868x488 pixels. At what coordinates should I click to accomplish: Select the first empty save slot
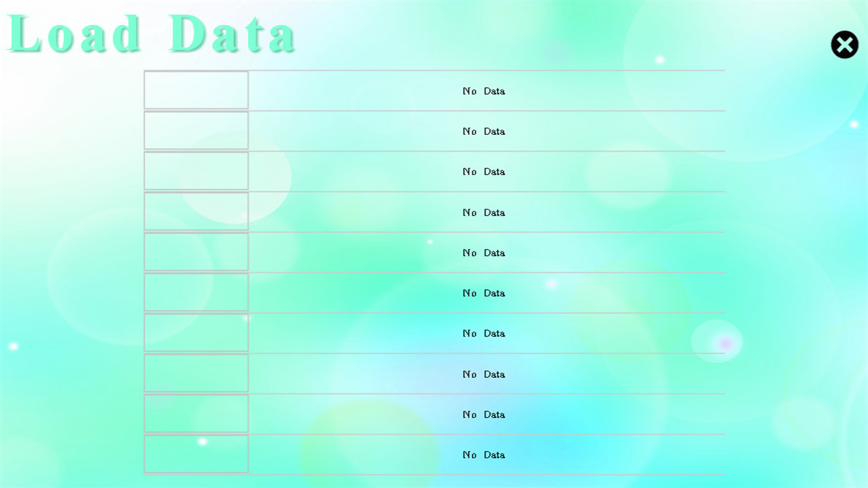pos(434,90)
